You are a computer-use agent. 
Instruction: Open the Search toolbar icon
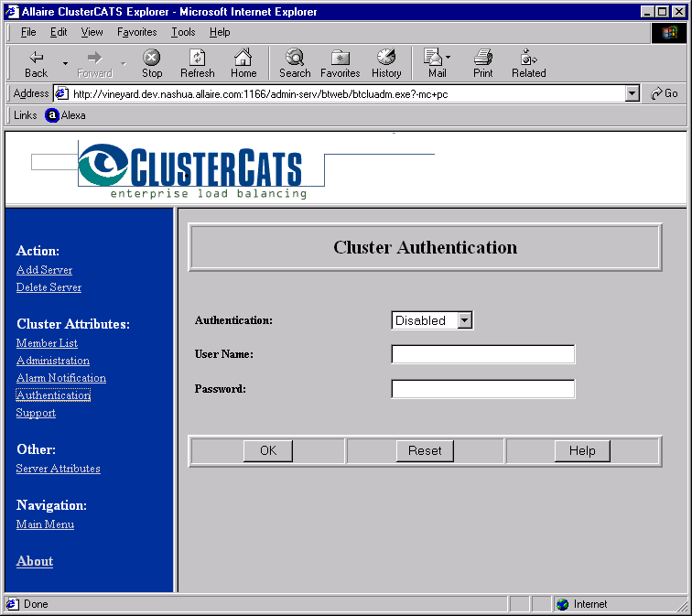(x=295, y=57)
